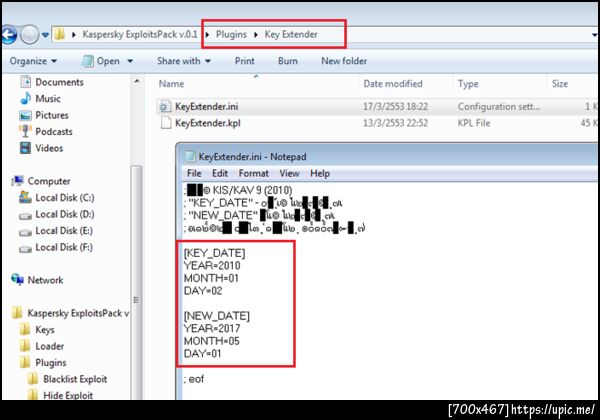Open the Keys folder in tree

click(45, 330)
